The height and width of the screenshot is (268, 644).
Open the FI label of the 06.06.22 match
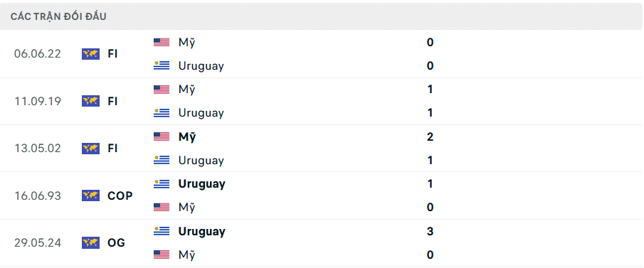point(113,54)
